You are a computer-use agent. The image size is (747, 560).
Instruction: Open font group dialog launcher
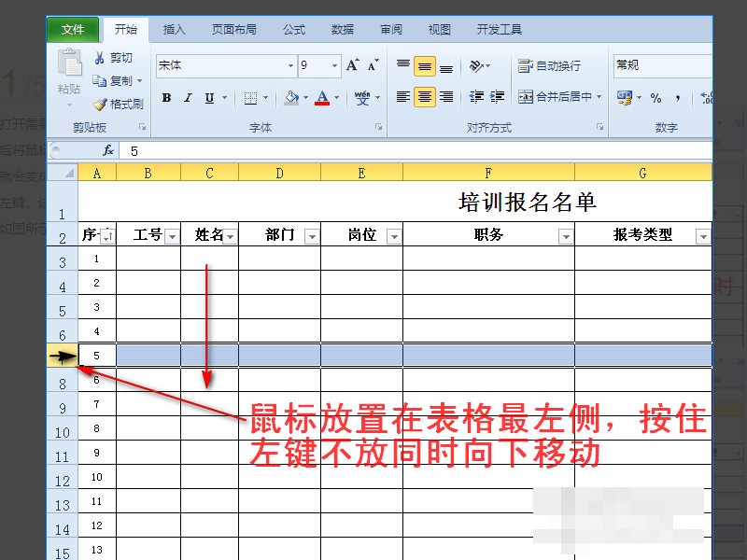pyautogui.click(x=378, y=127)
